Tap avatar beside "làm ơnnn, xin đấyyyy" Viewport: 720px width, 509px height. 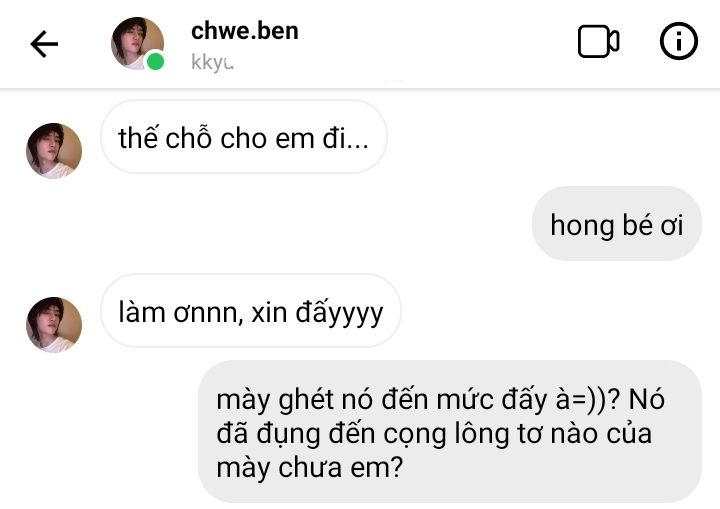pyautogui.click(x=54, y=325)
